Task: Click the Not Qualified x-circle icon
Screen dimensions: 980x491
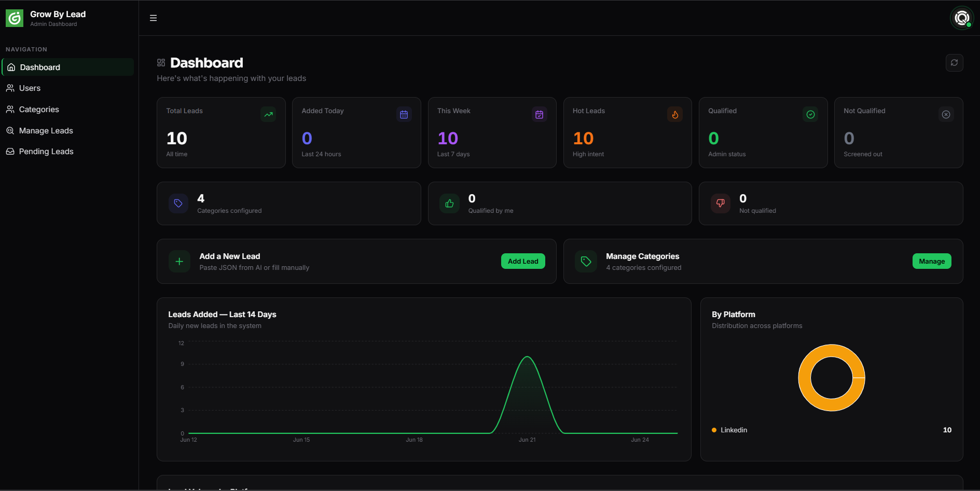Action: [946, 114]
